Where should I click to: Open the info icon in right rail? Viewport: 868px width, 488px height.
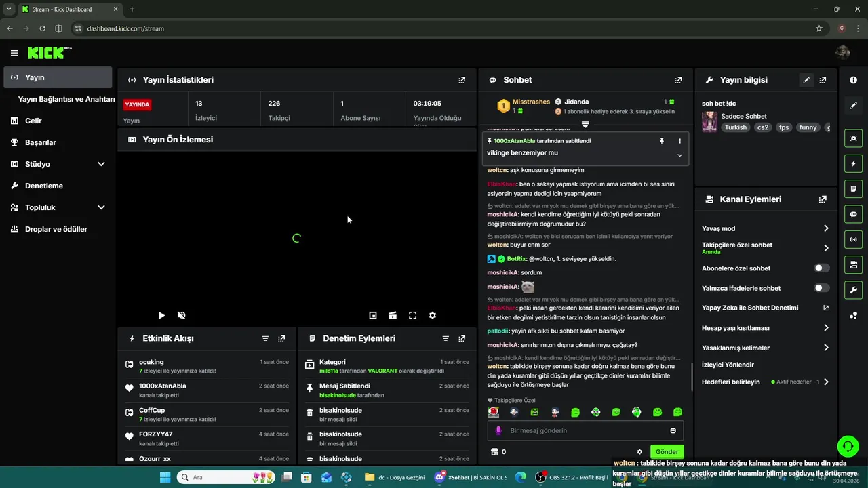853,80
